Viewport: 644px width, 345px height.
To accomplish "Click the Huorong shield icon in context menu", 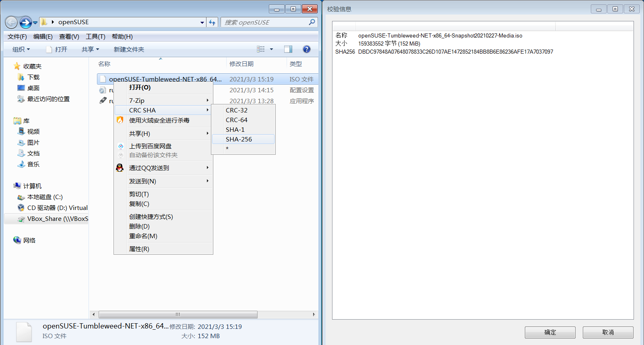I will click(120, 120).
